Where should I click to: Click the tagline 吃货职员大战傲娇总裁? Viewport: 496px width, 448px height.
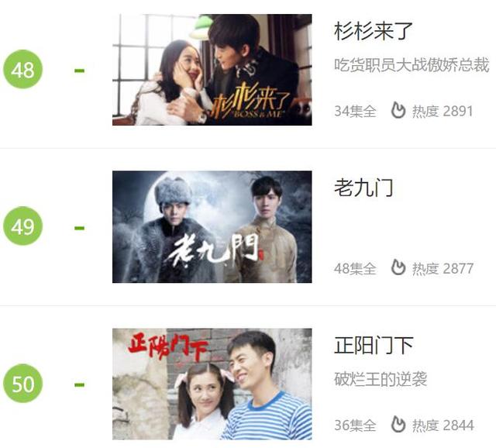(x=412, y=65)
